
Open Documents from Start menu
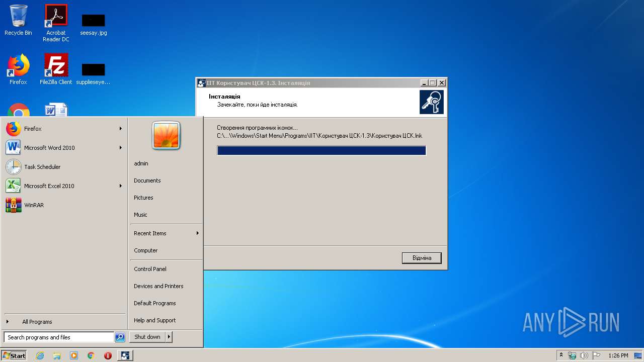pyautogui.click(x=147, y=180)
